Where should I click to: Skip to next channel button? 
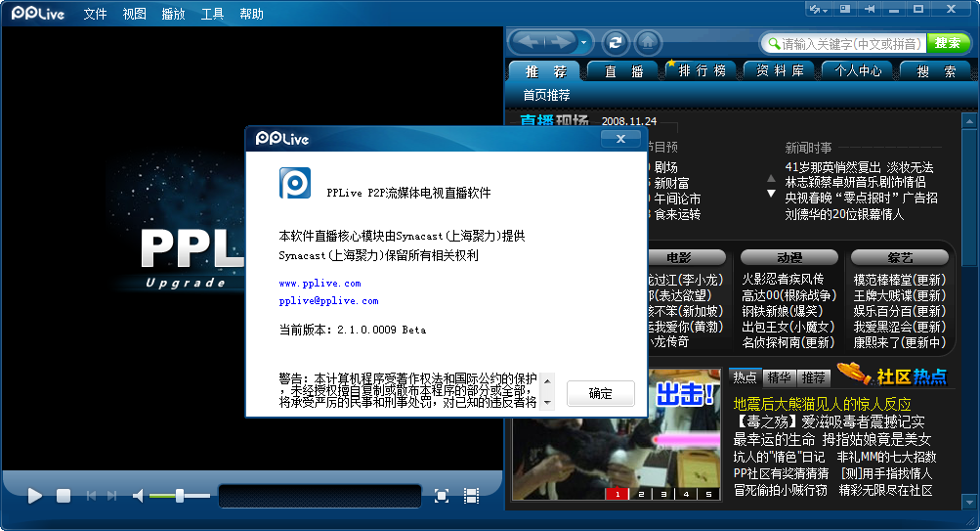(x=112, y=496)
